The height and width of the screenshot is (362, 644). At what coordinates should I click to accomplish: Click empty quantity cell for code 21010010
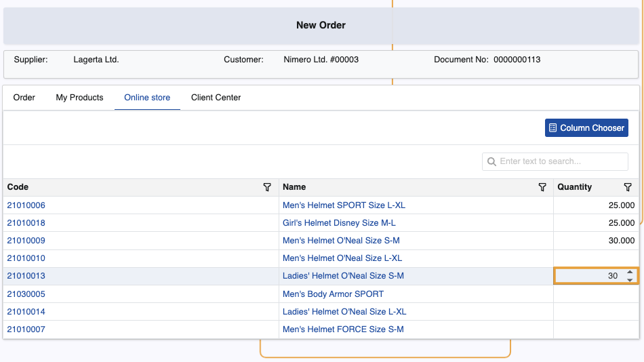click(x=596, y=258)
